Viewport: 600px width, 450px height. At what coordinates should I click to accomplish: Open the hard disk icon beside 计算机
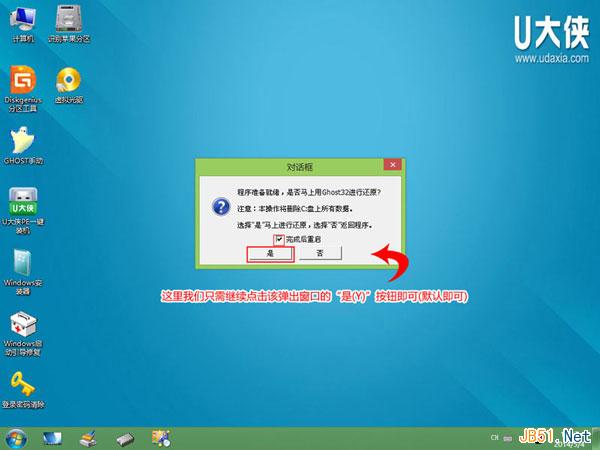(x=68, y=20)
